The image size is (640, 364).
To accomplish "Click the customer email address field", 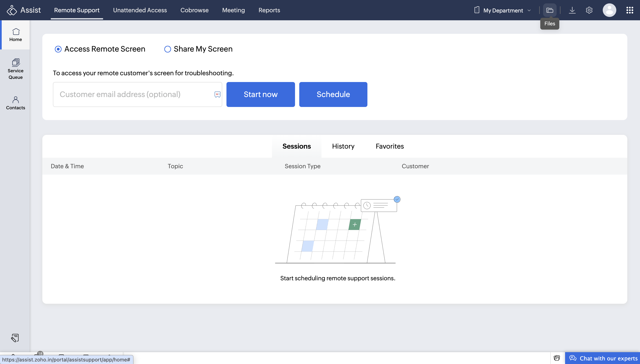I will coord(133,94).
